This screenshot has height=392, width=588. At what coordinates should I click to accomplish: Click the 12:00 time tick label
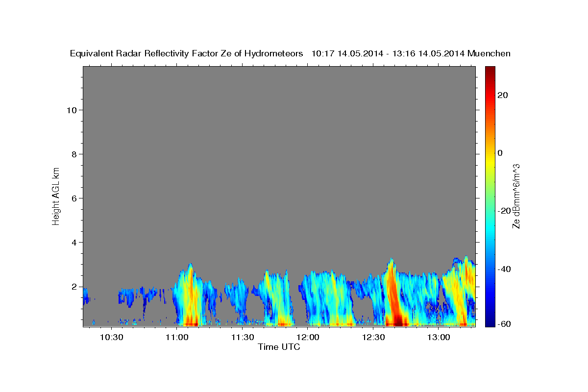tap(308, 338)
